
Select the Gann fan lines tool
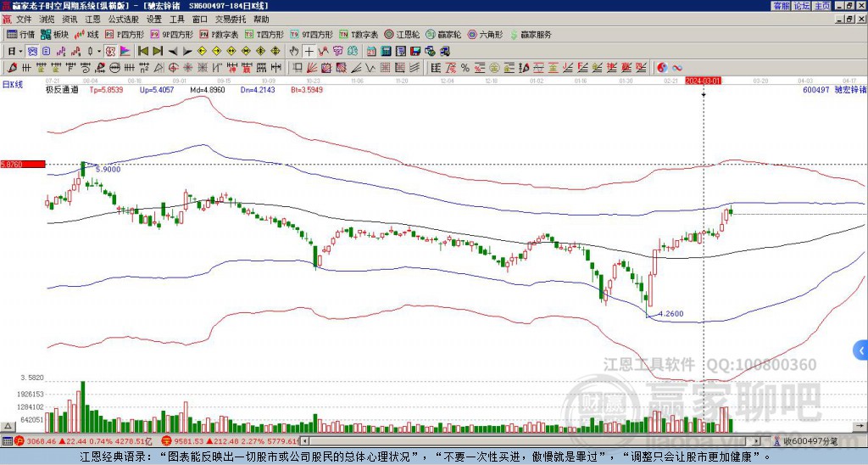point(312,68)
